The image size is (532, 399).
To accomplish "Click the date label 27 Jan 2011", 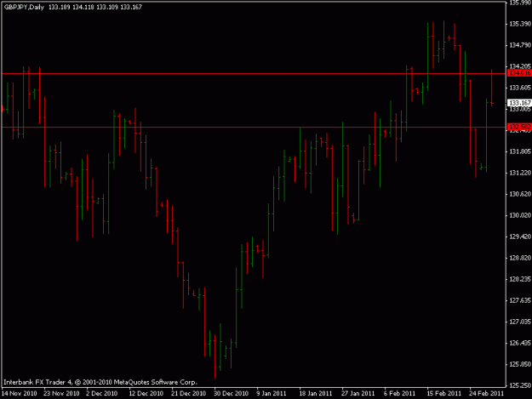I will 358,393.
